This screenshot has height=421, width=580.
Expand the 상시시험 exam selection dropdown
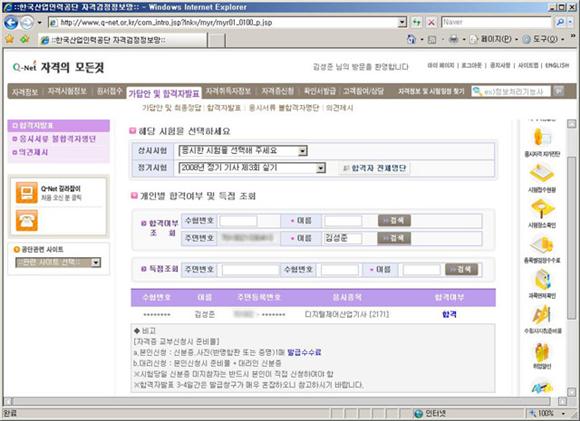303,151
